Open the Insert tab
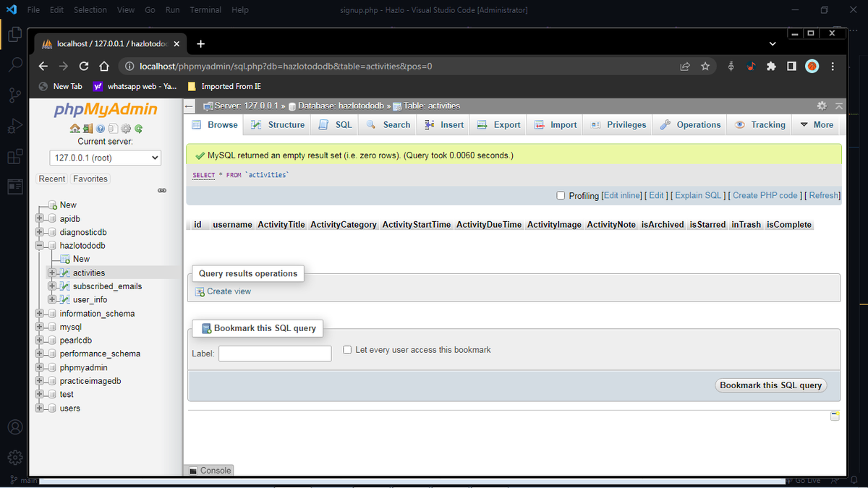868x488 pixels. 444,124
